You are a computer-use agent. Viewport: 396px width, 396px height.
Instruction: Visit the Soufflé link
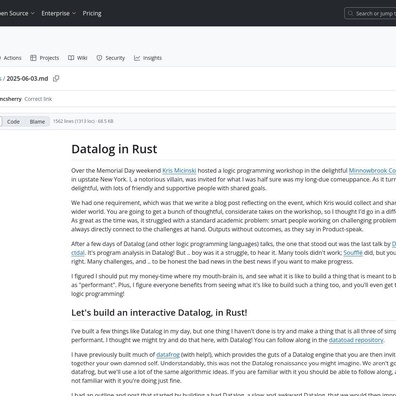coord(353,253)
